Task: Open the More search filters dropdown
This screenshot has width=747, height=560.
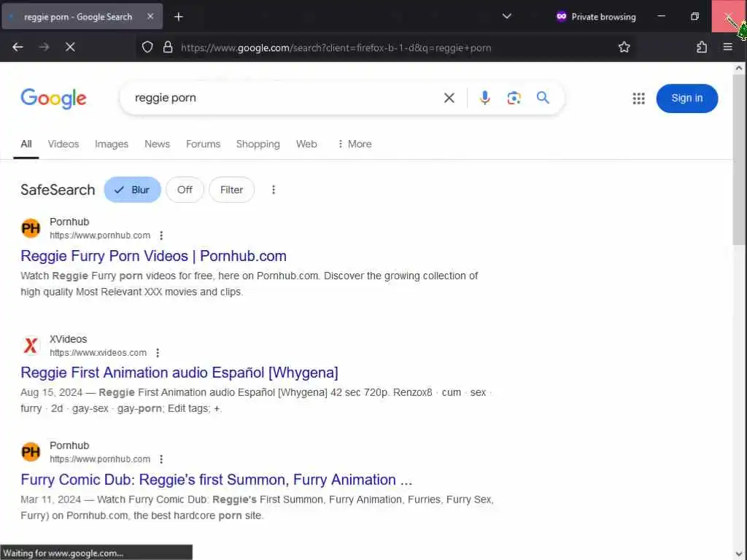Action: tap(355, 144)
